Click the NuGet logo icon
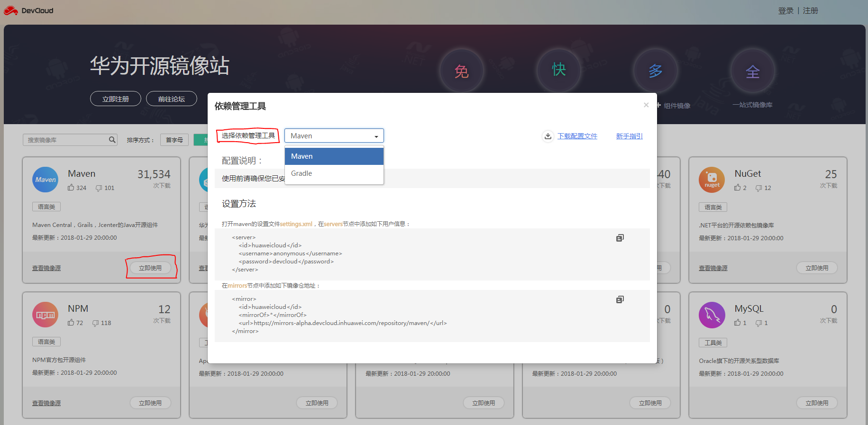This screenshot has width=868, height=425. (712, 180)
